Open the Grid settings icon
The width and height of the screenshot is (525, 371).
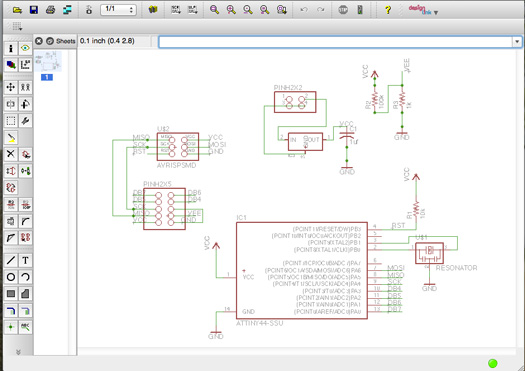17,26
